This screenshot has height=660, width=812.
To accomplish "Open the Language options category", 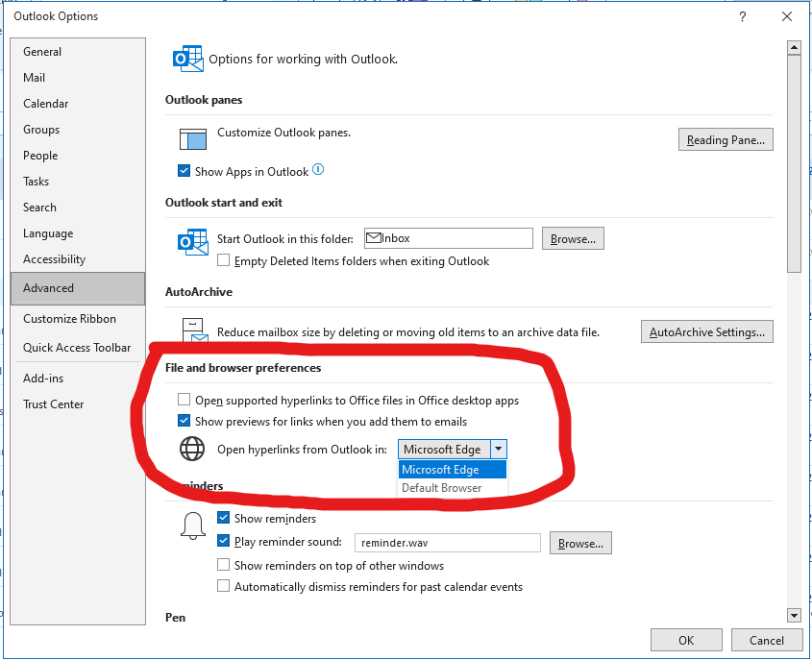I will [78, 233].
